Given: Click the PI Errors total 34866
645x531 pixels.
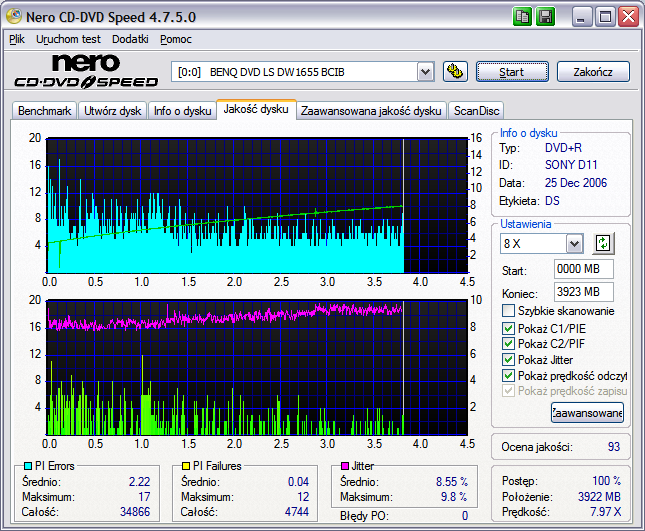Looking at the screenshot, I should pos(135,512).
